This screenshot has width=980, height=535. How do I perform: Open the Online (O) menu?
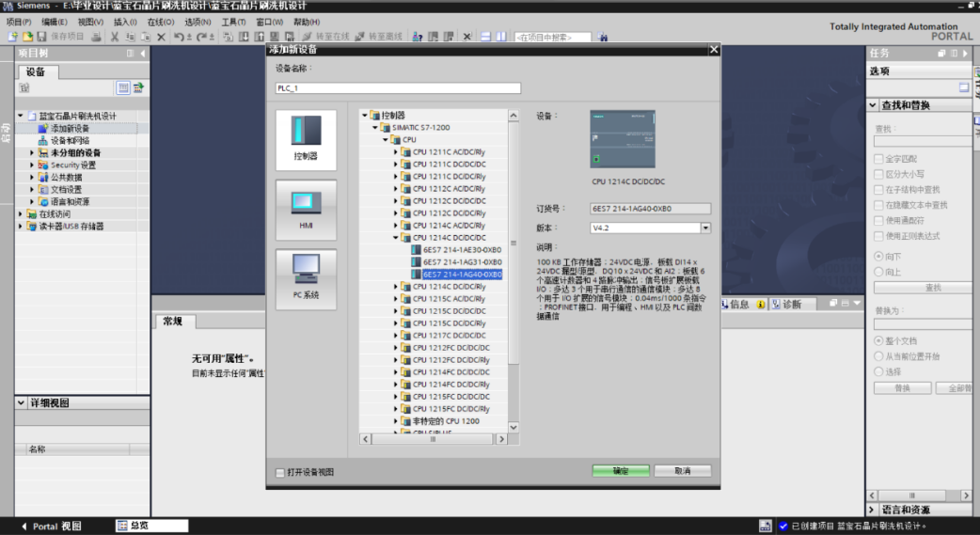pyautogui.click(x=161, y=22)
